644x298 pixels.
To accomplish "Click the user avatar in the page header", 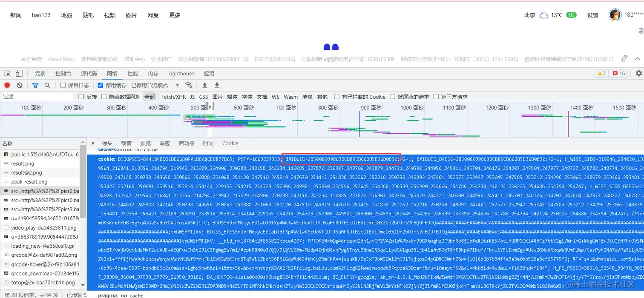I will 615,15.
